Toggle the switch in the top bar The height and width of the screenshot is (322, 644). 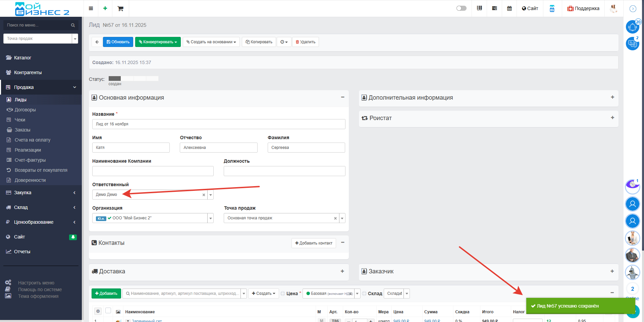click(461, 8)
